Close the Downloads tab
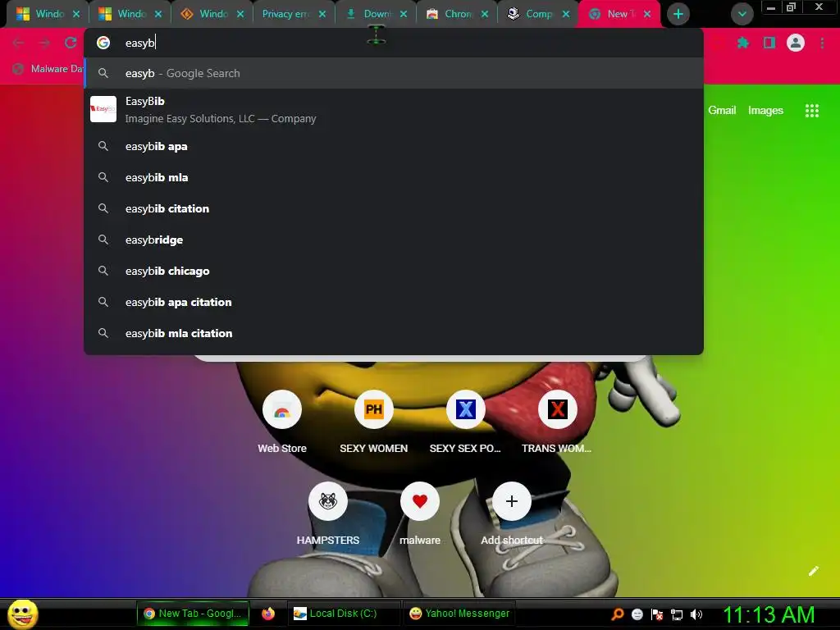 coord(404,15)
